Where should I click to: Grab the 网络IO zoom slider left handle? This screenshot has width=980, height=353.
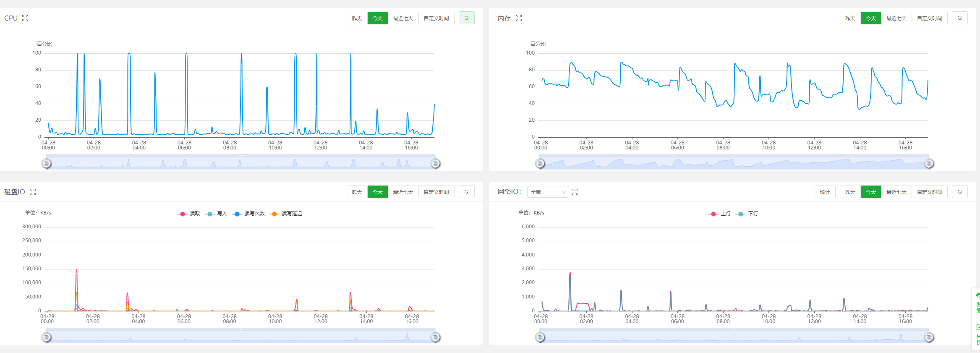pyautogui.click(x=540, y=337)
